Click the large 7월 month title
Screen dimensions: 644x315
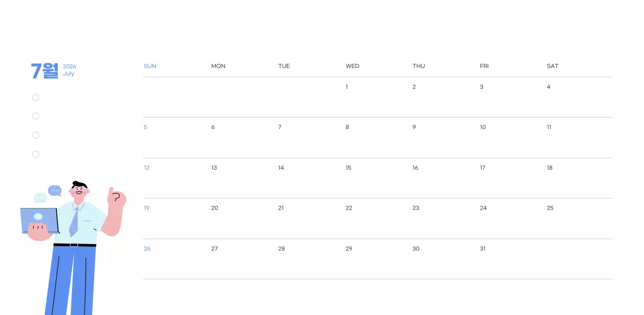(x=44, y=70)
